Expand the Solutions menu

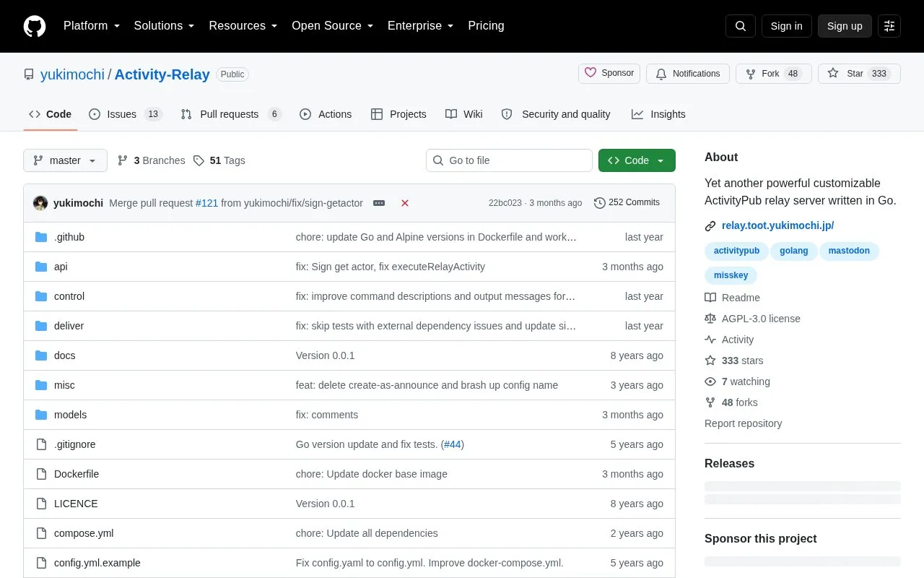tap(164, 26)
